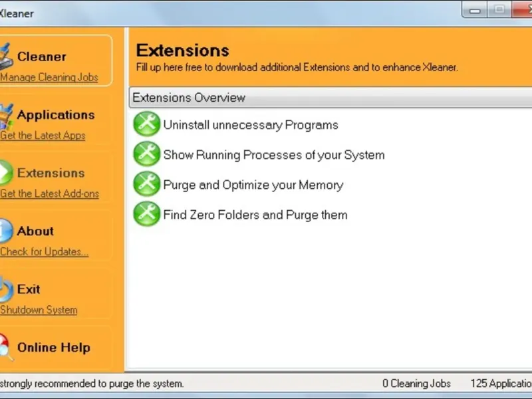Screen dimensions: 532x399
Task: Follow the Get the Latest Apps link
Action: (x=43, y=136)
